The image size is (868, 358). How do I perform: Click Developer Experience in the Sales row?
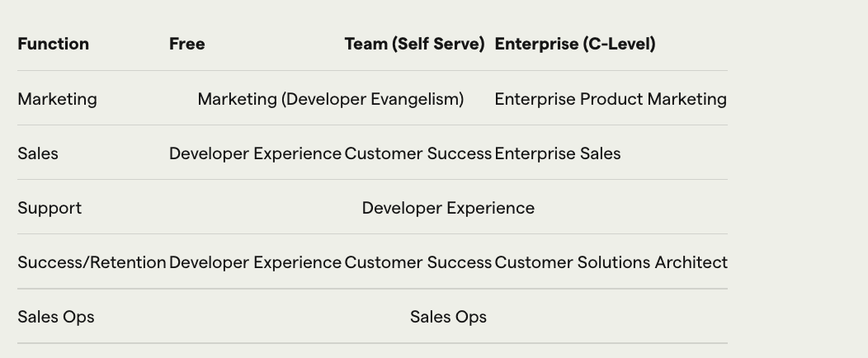[255, 153]
